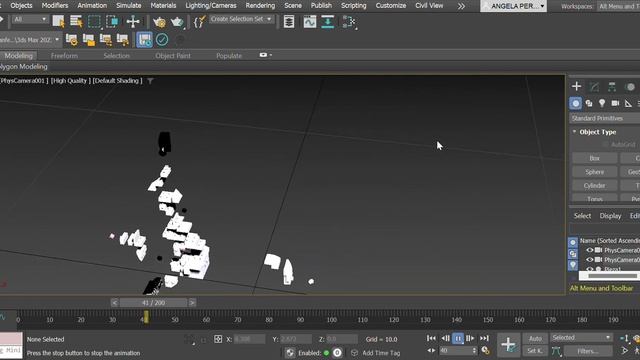Open Animation menu
Image resolution: width=640 pixels, height=360 pixels.
pyautogui.click(x=92, y=6)
